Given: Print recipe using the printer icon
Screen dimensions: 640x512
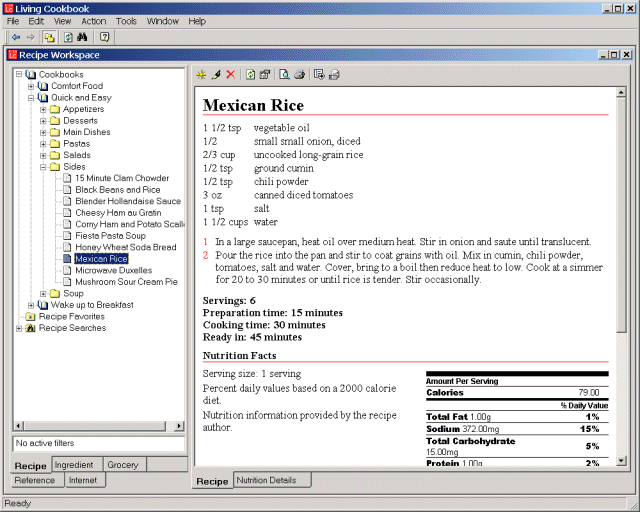Looking at the screenshot, I should click(300, 75).
